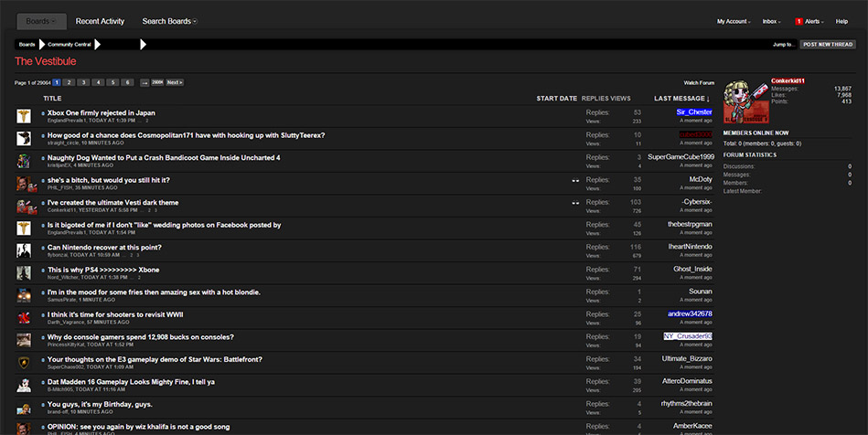Open the Jump to... menu
Screen dimensions: 868x435
(783, 44)
